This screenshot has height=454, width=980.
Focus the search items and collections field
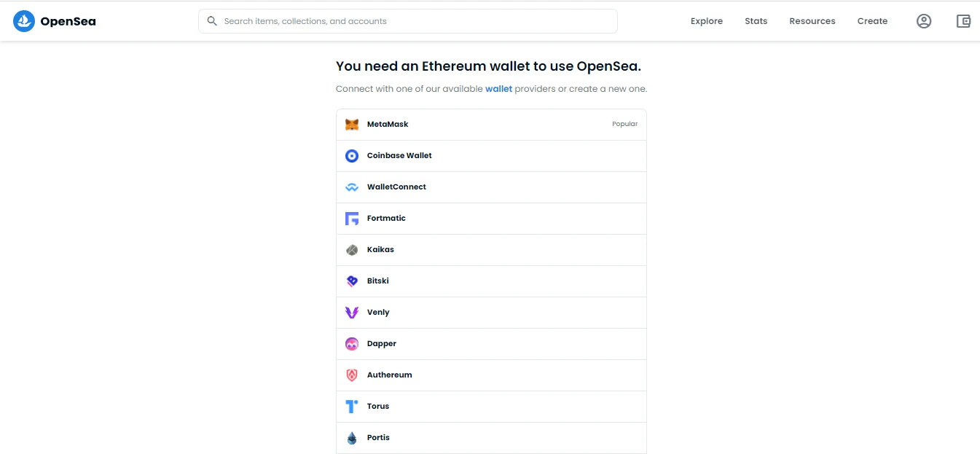408,21
